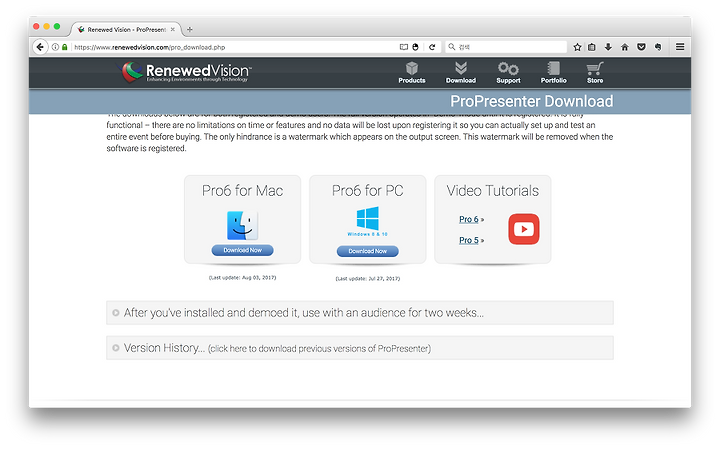Screen dimensions: 720x449
Task: Open the Pro 6 video tutorials link
Action: pos(469,219)
